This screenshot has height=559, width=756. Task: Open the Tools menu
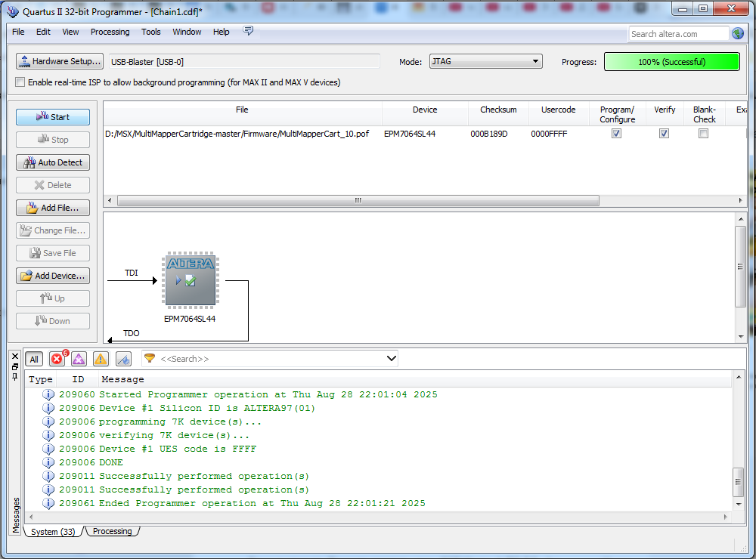[x=151, y=32]
